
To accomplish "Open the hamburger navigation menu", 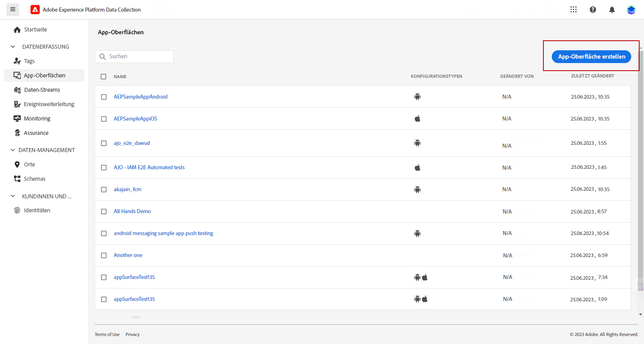I will 13,9.
